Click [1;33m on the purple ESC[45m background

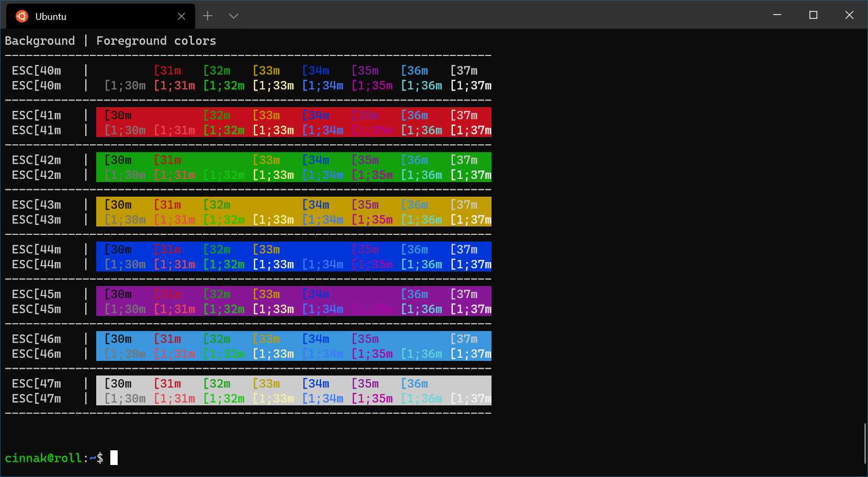273,309
